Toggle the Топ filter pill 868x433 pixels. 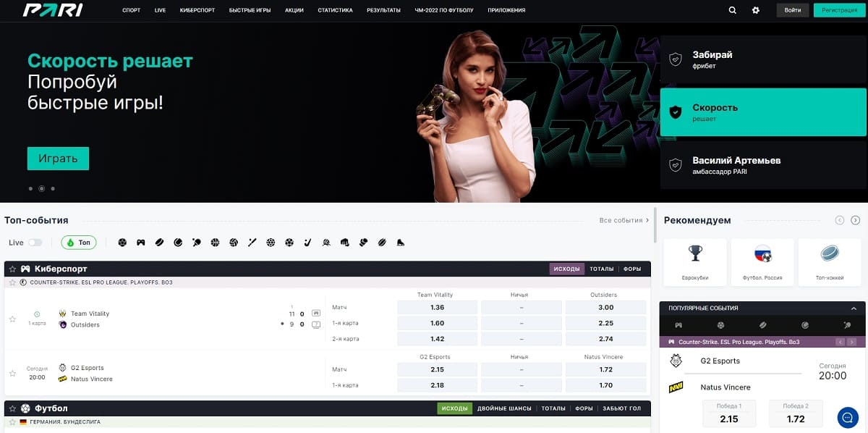[79, 243]
